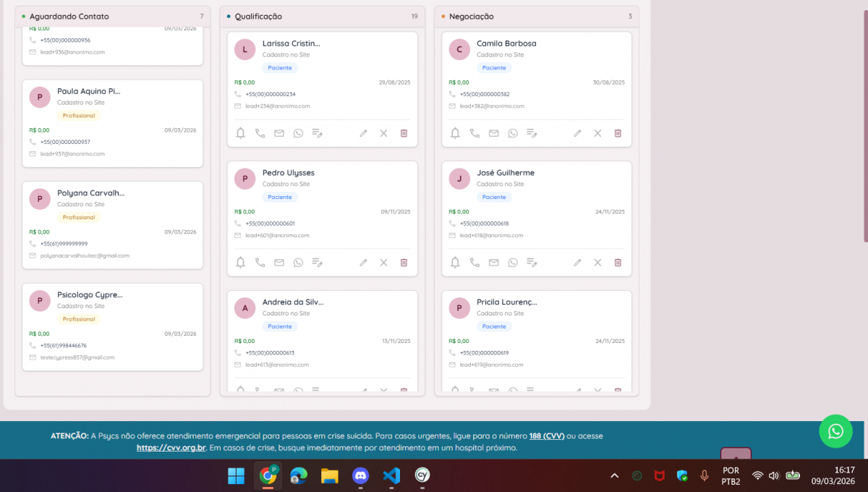
Task: Expand hidden system tray icons chevron
Action: 614,475
